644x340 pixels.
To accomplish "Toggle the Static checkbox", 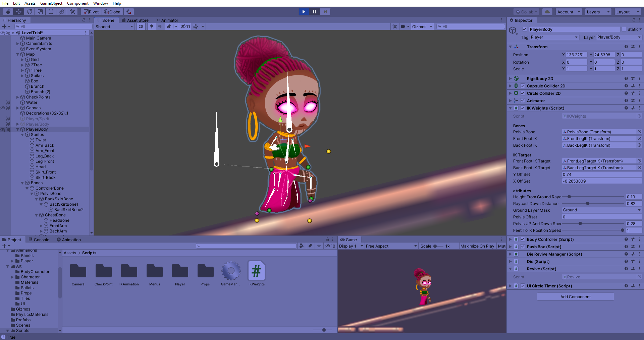I will click(x=624, y=29).
